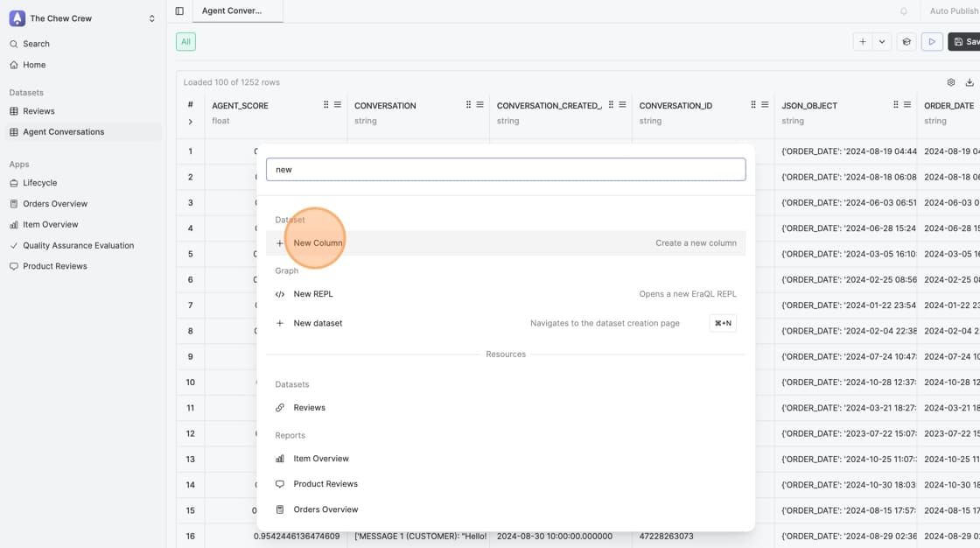Switch to the Agent Conversations tab

(232, 11)
